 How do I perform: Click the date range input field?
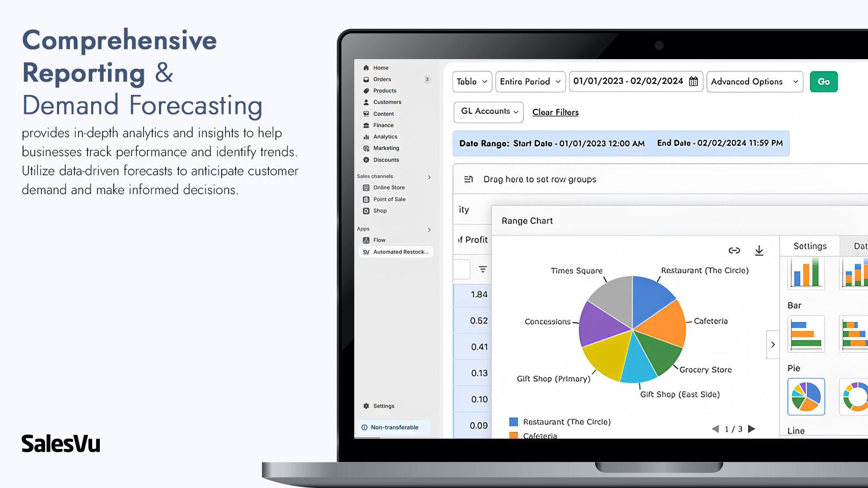click(x=629, y=81)
